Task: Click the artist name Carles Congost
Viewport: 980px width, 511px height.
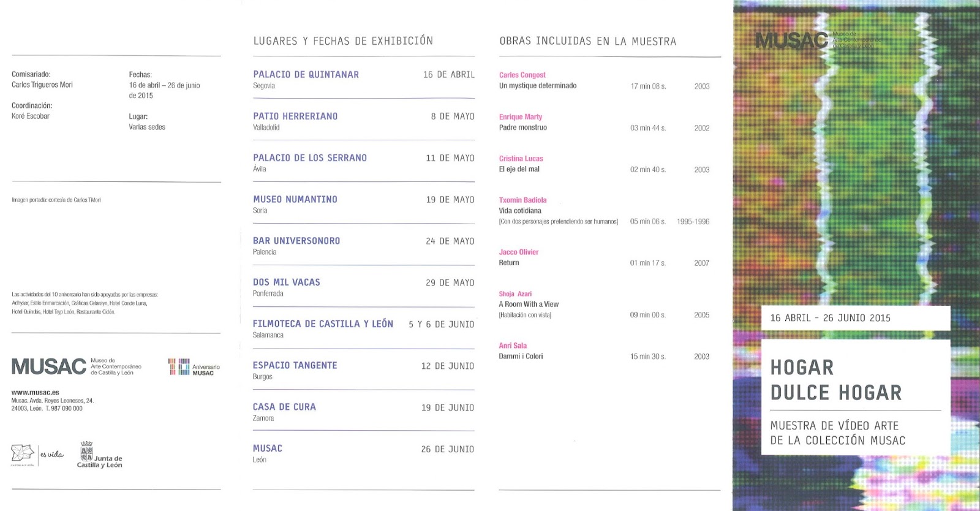Action: (x=522, y=75)
